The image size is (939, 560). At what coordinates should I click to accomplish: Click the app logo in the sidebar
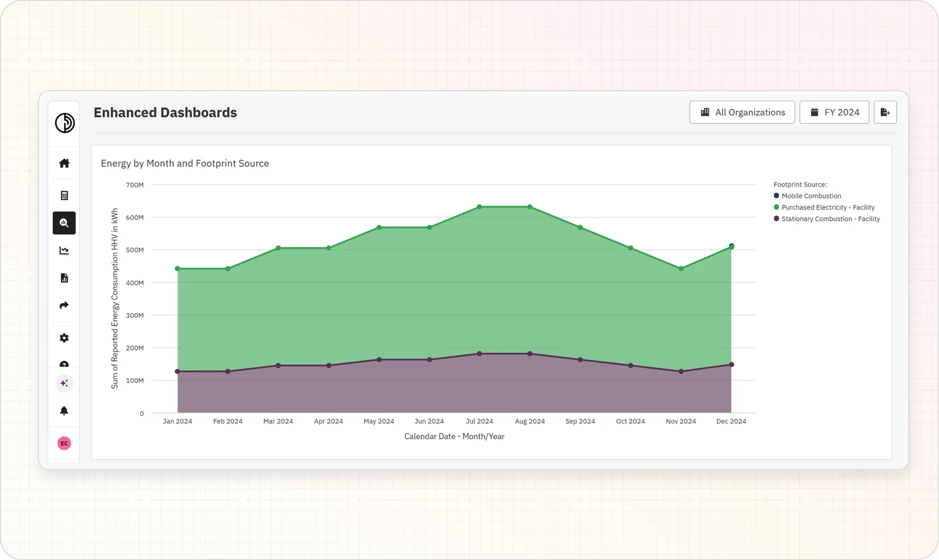65,123
